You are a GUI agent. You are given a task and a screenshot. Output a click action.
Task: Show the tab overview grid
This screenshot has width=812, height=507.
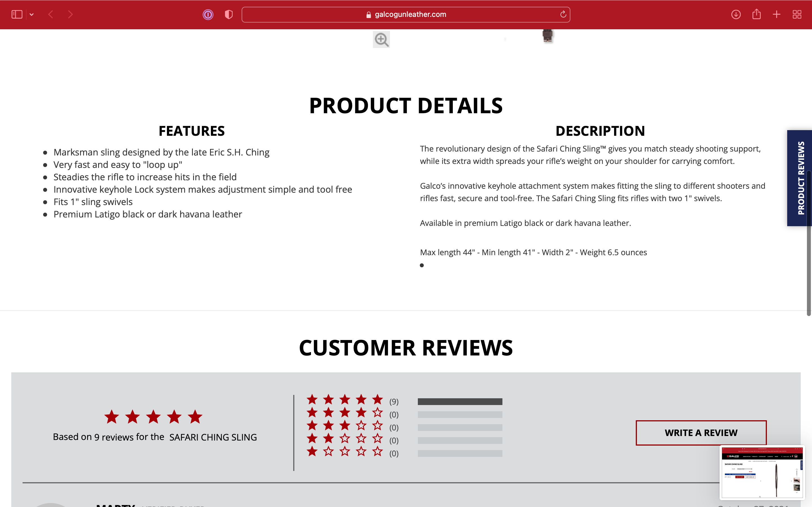click(797, 14)
